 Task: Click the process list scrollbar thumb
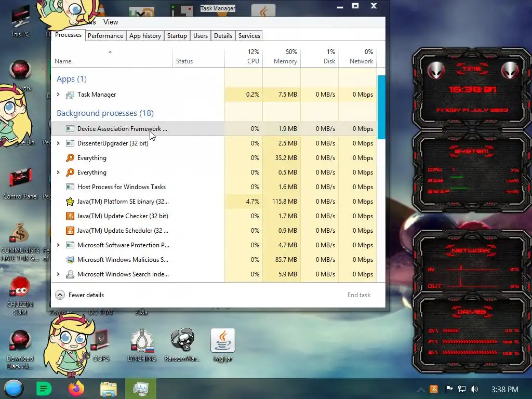381,107
